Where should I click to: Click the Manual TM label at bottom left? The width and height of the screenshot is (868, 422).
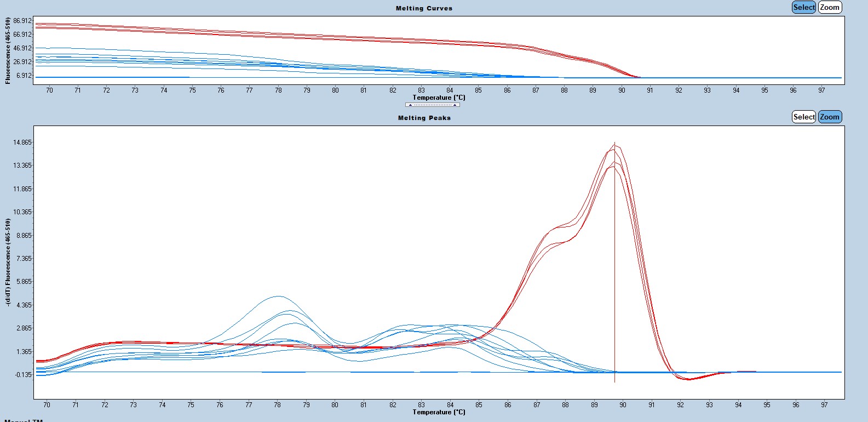[x=23, y=420]
